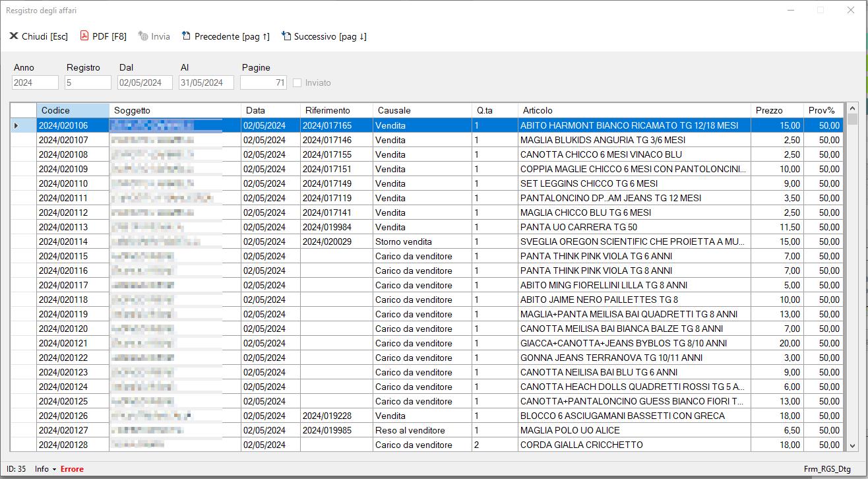
Task: Click the scrollbar down arrow
Action: [x=852, y=445]
